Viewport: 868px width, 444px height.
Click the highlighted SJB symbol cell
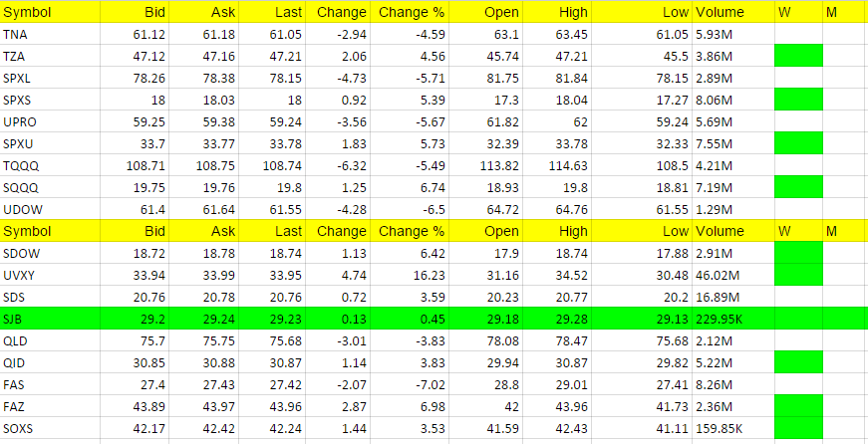coord(50,319)
